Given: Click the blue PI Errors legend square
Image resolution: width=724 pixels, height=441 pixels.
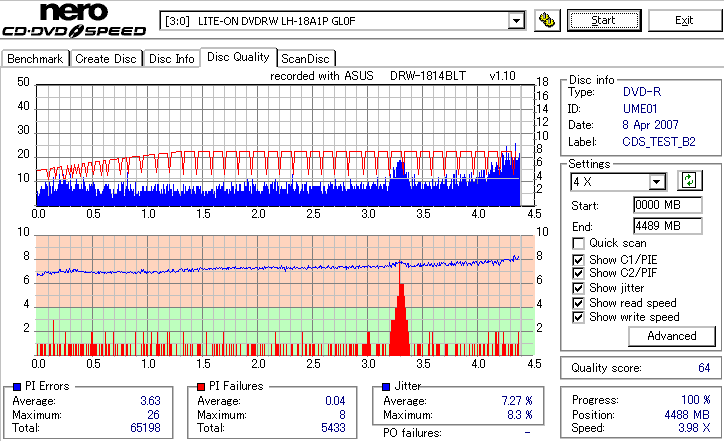Looking at the screenshot, I should (17, 387).
